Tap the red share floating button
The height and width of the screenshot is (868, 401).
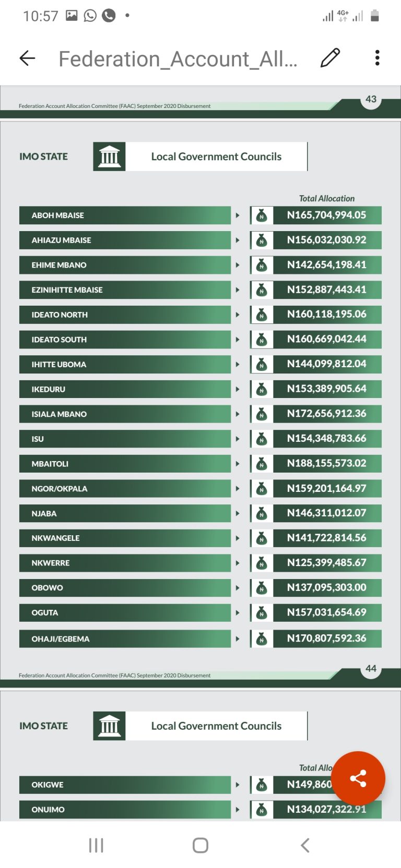click(x=358, y=778)
